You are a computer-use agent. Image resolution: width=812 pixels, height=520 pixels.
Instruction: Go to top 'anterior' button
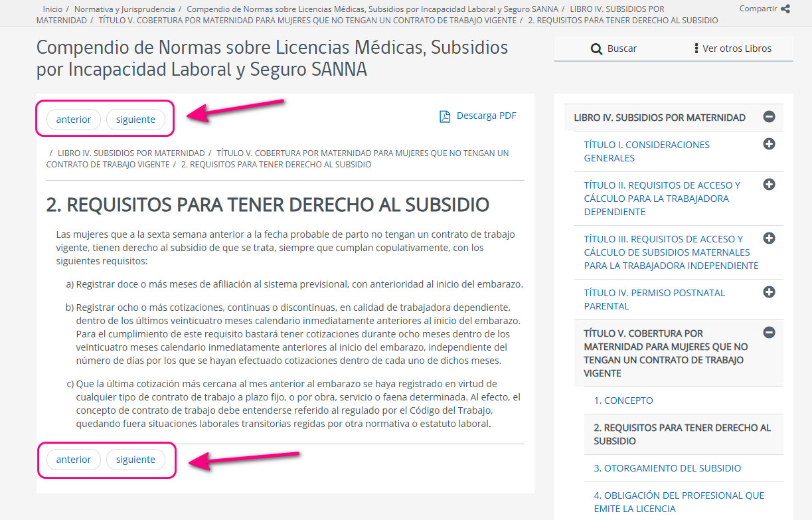74,120
